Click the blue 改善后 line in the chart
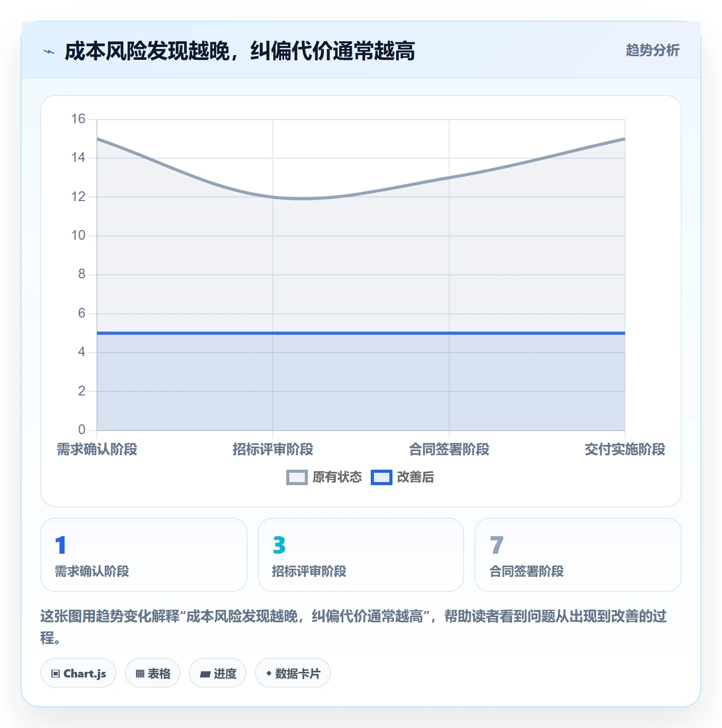The height and width of the screenshot is (728, 722). [361, 333]
